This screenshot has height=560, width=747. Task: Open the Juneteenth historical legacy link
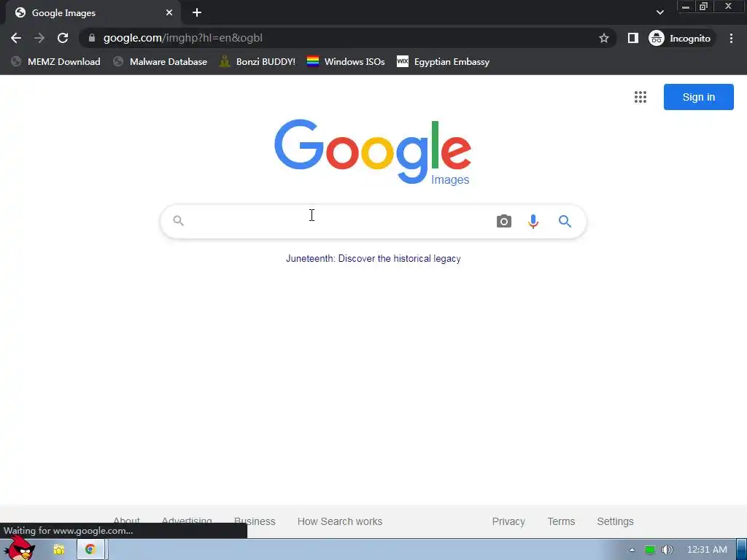pos(373,259)
